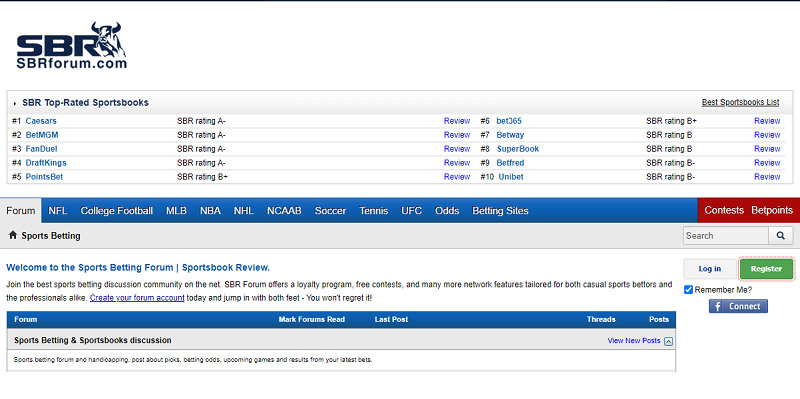
Task: Uncheck the Remember Me checkbox
Action: click(x=689, y=290)
